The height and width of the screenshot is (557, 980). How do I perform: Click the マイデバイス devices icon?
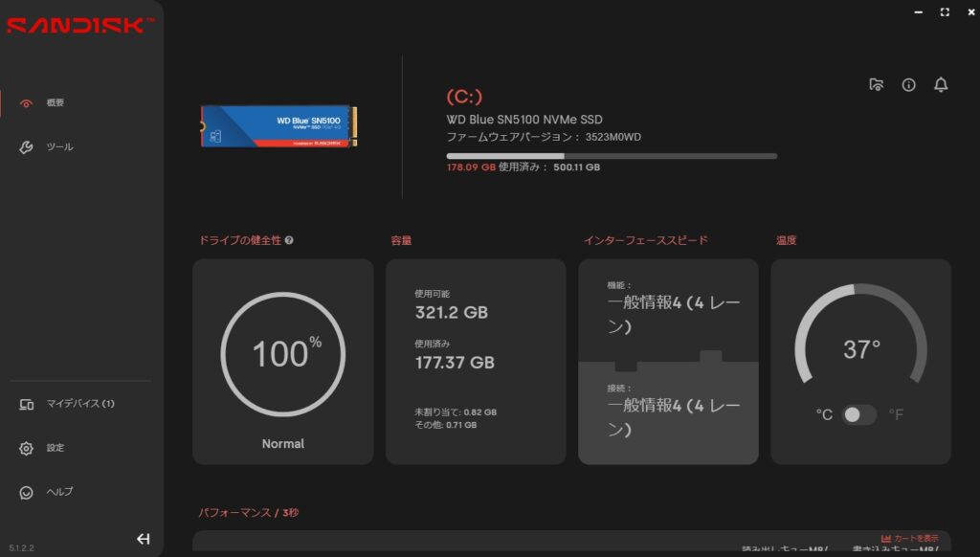pyautogui.click(x=27, y=404)
